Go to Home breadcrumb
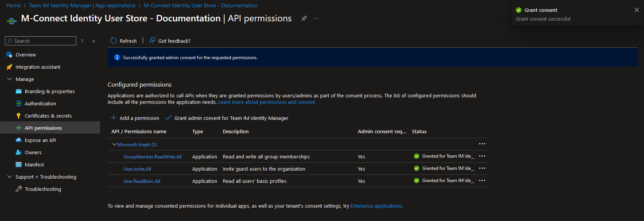The width and height of the screenshot is (644, 221). click(x=13, y=5)
